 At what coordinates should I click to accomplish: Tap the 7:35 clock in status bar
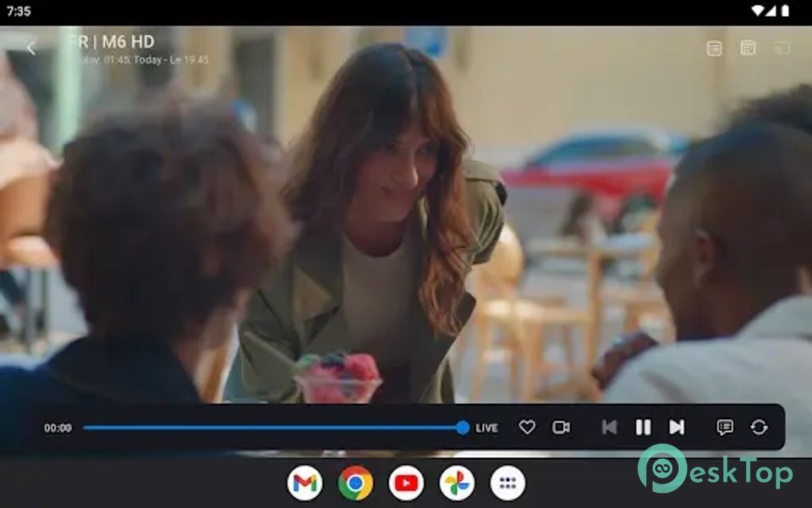19,11
